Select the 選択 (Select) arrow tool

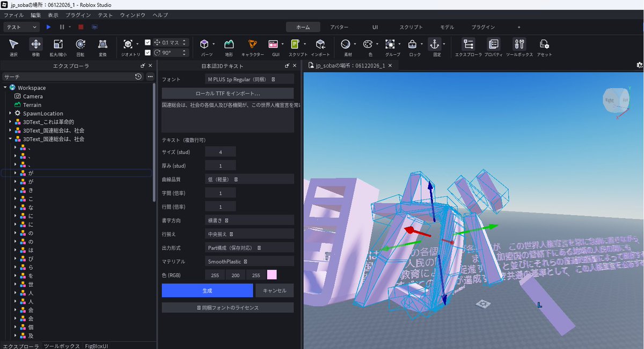click(x=13, y=44)
